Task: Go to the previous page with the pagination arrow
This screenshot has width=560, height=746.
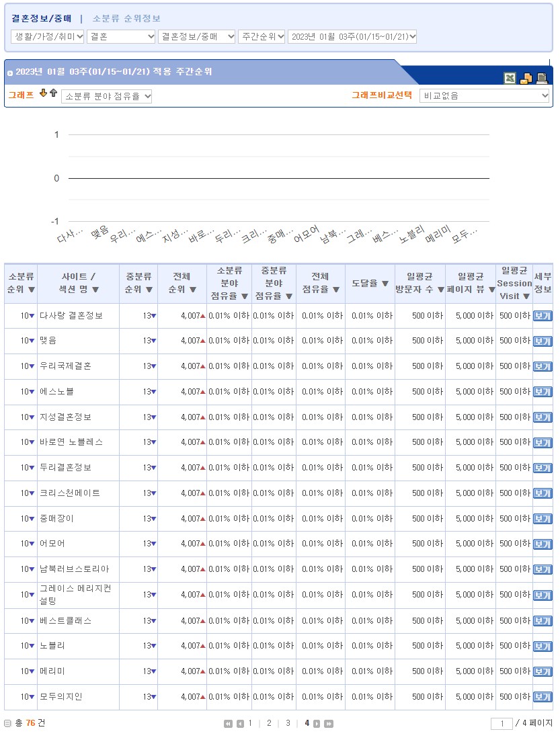Action: point(240,724)
